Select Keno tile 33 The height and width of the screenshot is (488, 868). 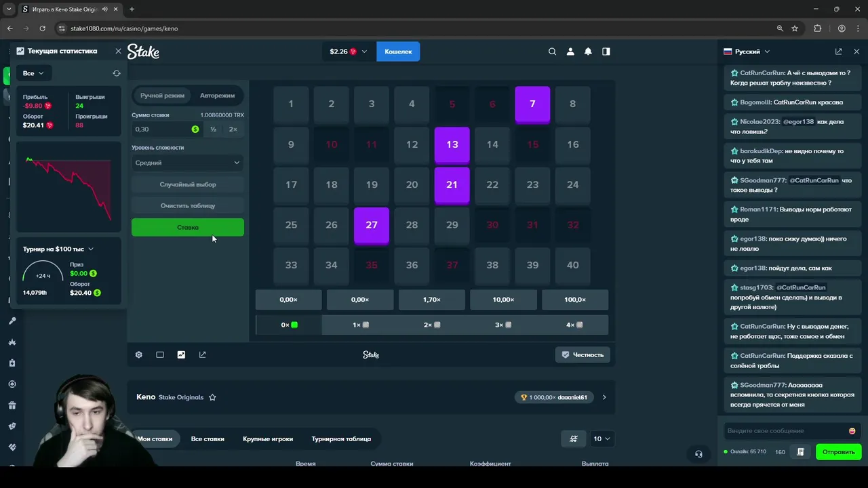click(291, 265)
